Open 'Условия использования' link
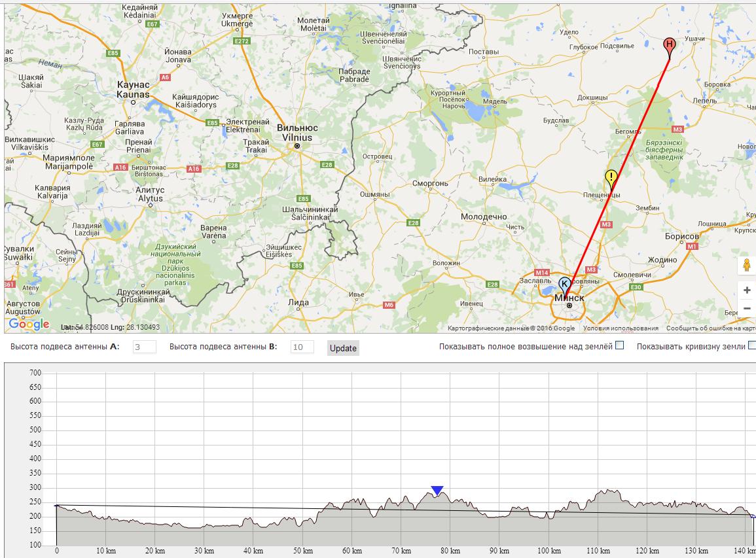This screenshot has width=756, height=558. [x=621, y=328]
